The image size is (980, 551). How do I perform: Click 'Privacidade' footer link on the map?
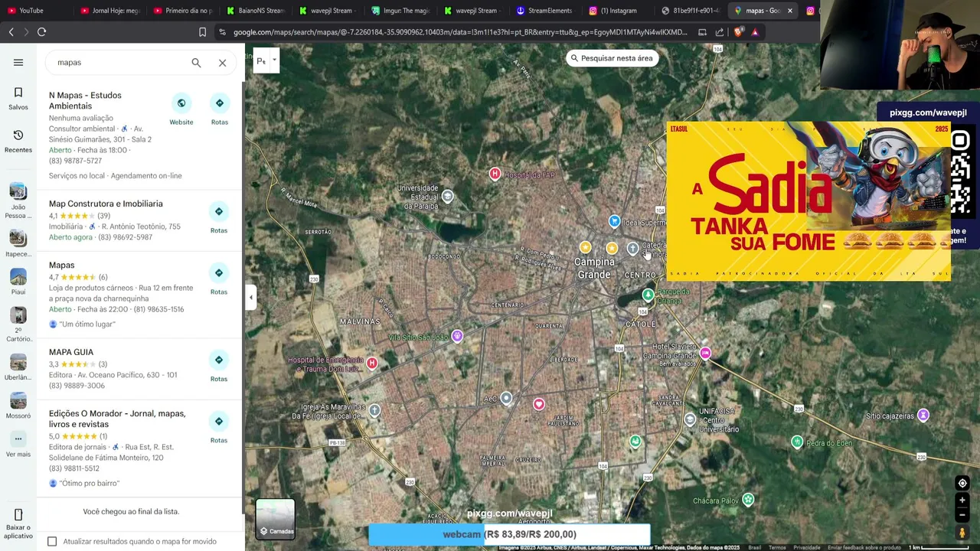pos(806,547)
